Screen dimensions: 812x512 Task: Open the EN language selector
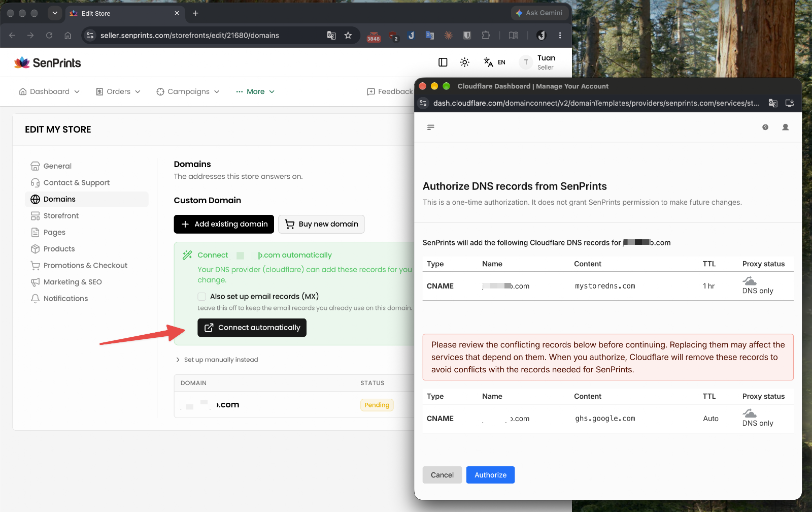494,62
